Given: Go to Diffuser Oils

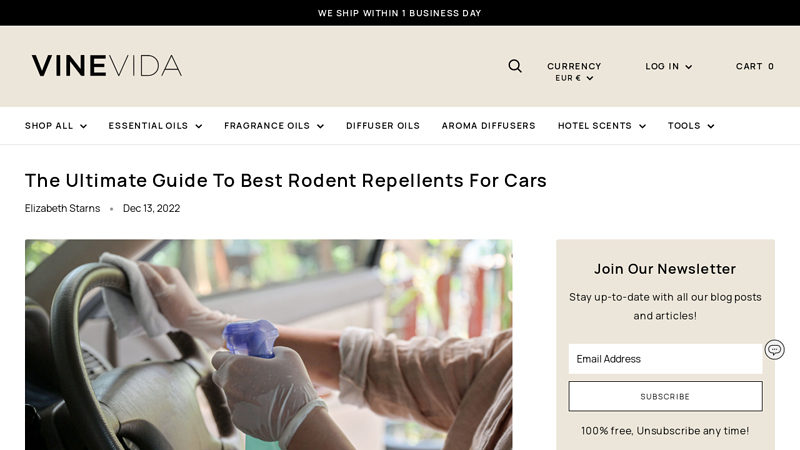Looking at the screenshot, I should point(383,126).
